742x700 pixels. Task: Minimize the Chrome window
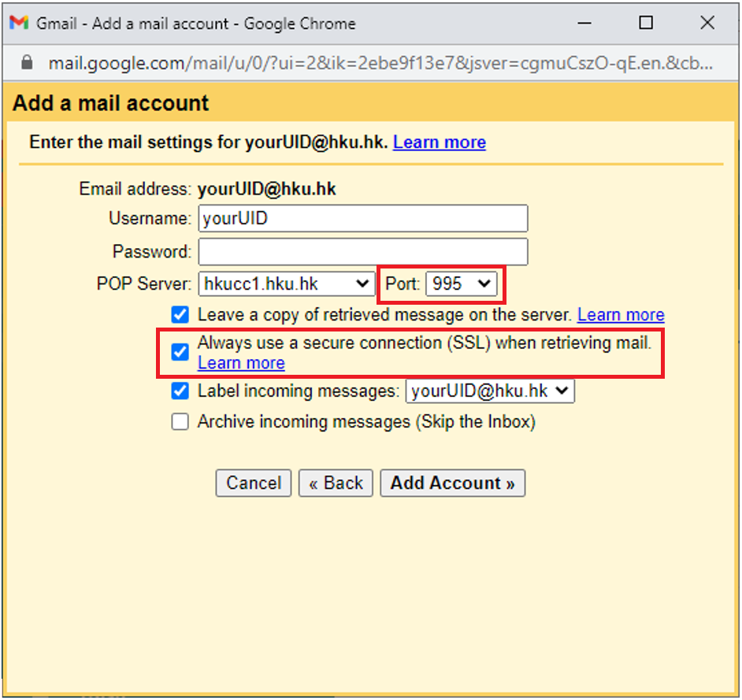[x=584, y=24]
